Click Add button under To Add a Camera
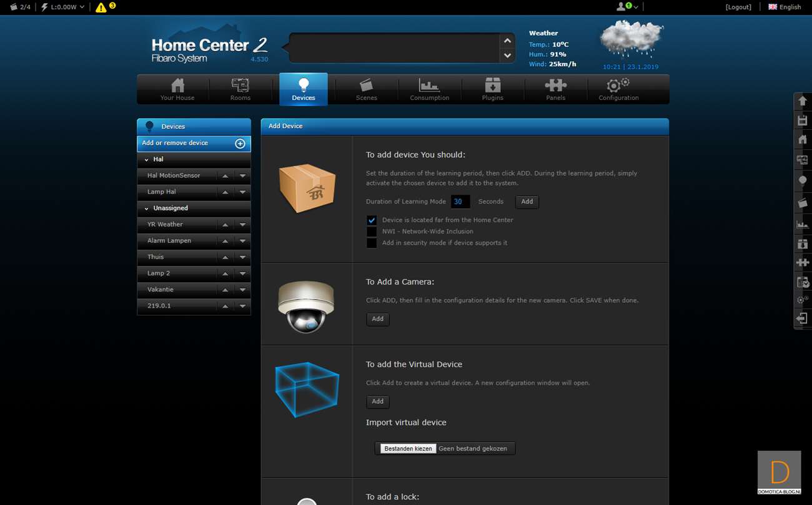The height and width of the screenshot is (505, 812). click(378, 319)
